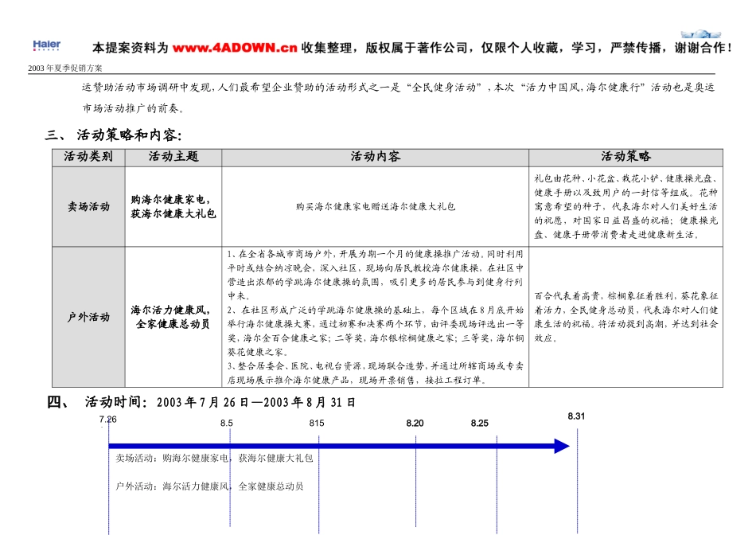Click the blue timeline arrow head
This screenshot has height=535, width=756.
[x=562, y=447]
